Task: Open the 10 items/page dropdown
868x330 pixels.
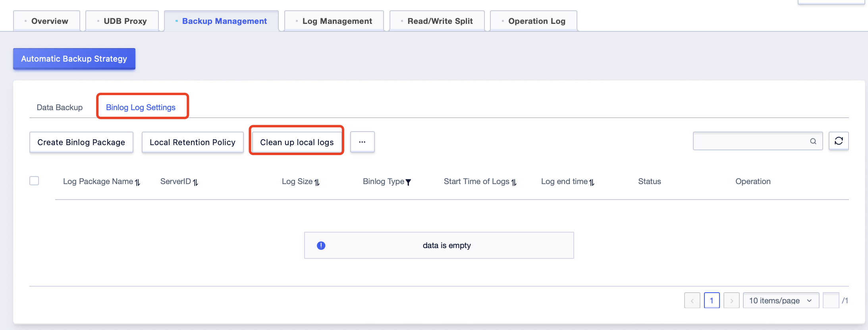Action: pyautogui.click(x=781, y=301)
